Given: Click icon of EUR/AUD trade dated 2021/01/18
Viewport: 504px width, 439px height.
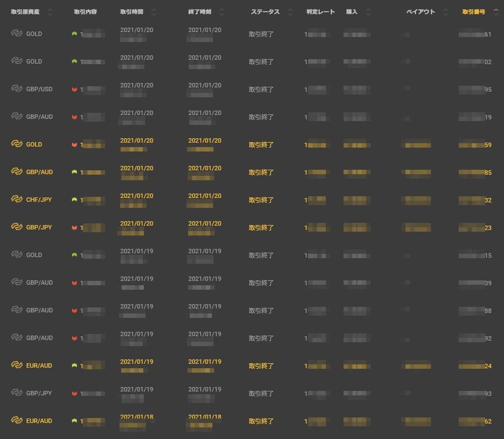Looking at the screenshot, I should [x=17, y=421].
